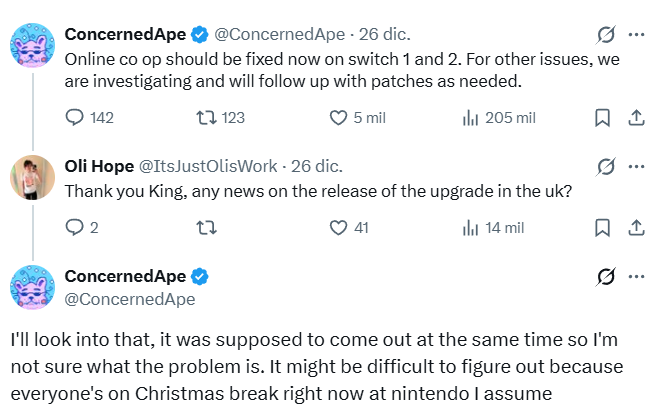Share ConcernedApe's first tweet
This screenshot has width=652, height=408.
click(634, 118)
